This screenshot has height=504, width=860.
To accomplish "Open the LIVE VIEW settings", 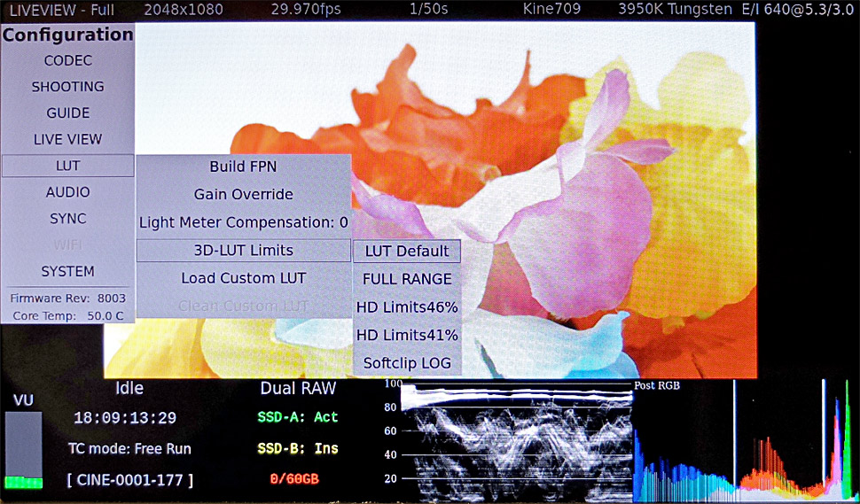I will pos(67,139).
